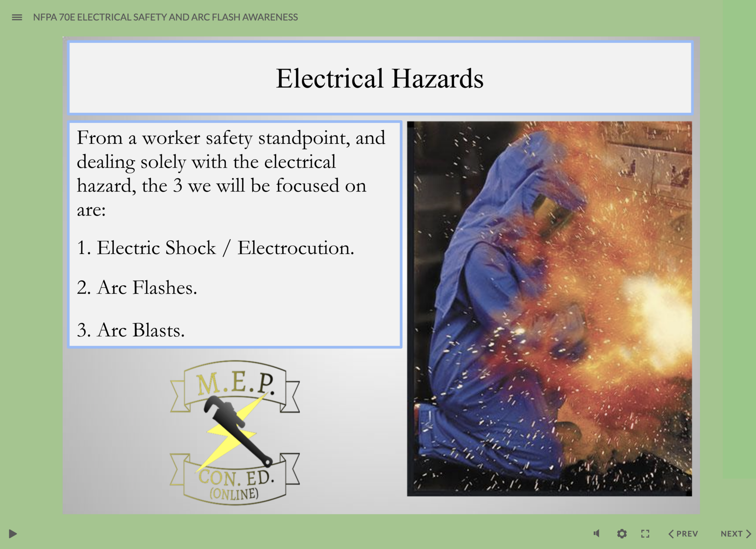Collapse the sidebar with hamburger icon
Image resolution: width=756 pixels, height=549 pixels.
click(17, 17)
